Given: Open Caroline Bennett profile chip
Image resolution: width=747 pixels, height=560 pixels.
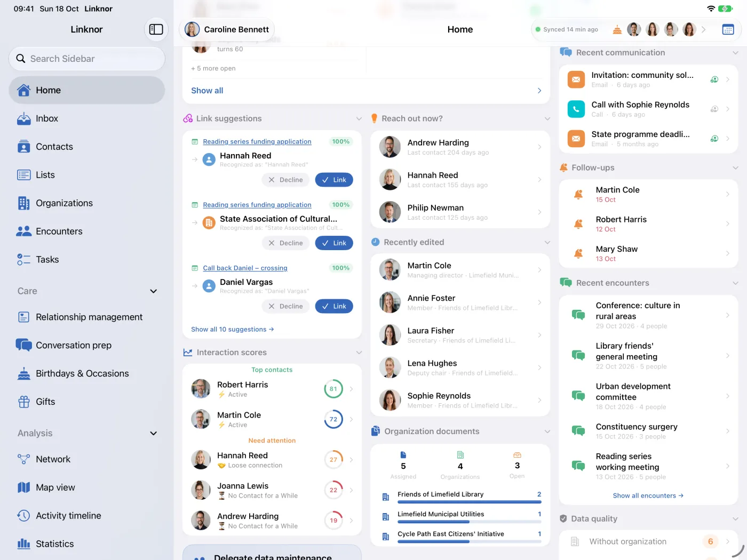Looking at the screenshot, I should (x=227, y=29).
